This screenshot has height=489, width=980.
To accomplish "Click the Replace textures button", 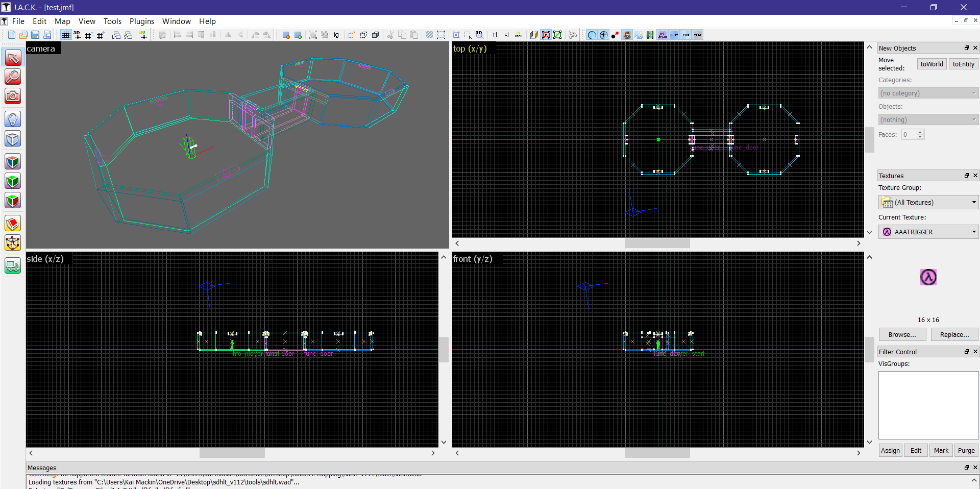I will [x=954, y=334].
